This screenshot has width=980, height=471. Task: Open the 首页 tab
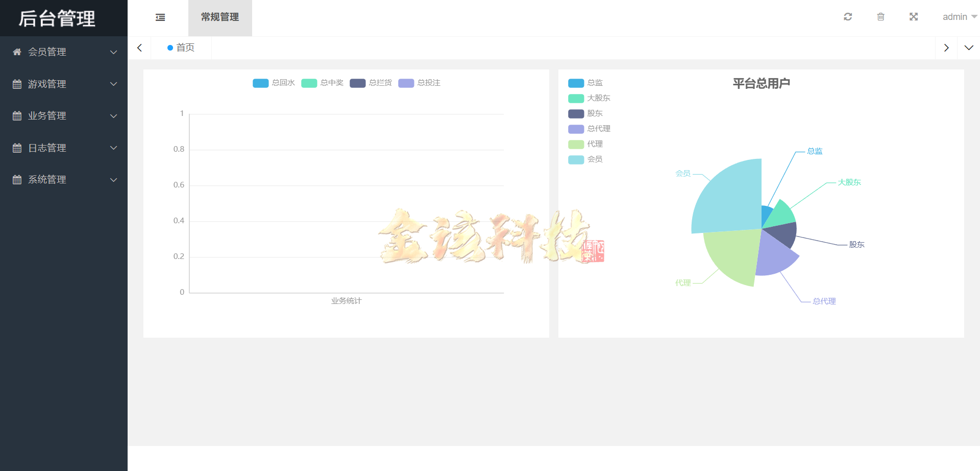pyautogui.click(x=185, y=48)
